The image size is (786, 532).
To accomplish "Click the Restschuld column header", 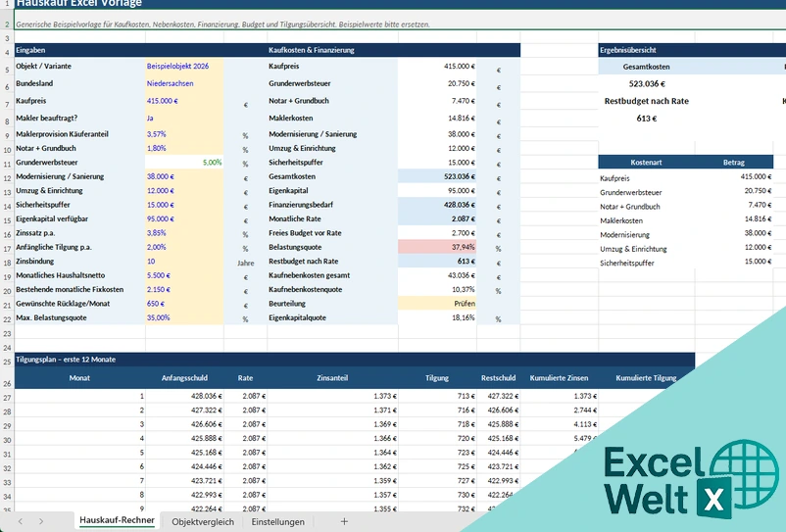I will click(498, 378).
